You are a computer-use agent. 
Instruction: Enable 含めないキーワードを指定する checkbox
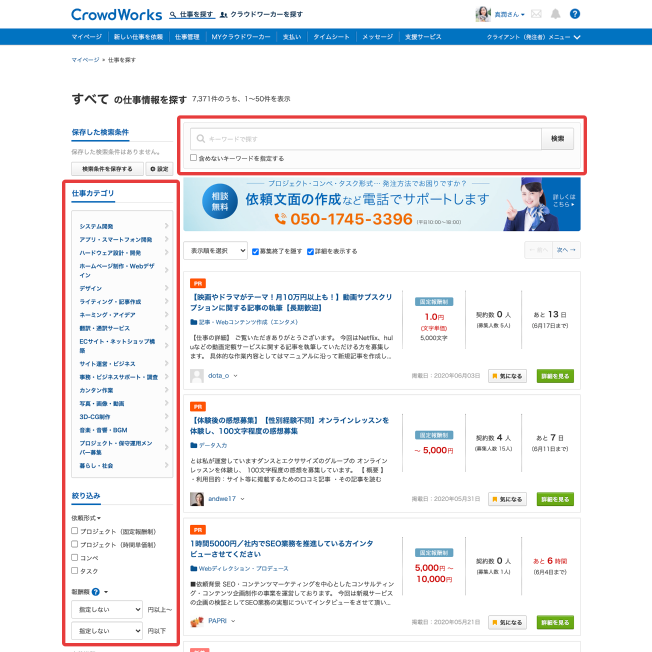194,158
